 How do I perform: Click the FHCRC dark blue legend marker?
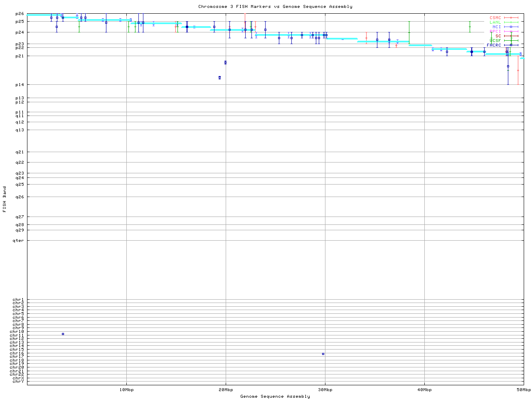(511, 45)
